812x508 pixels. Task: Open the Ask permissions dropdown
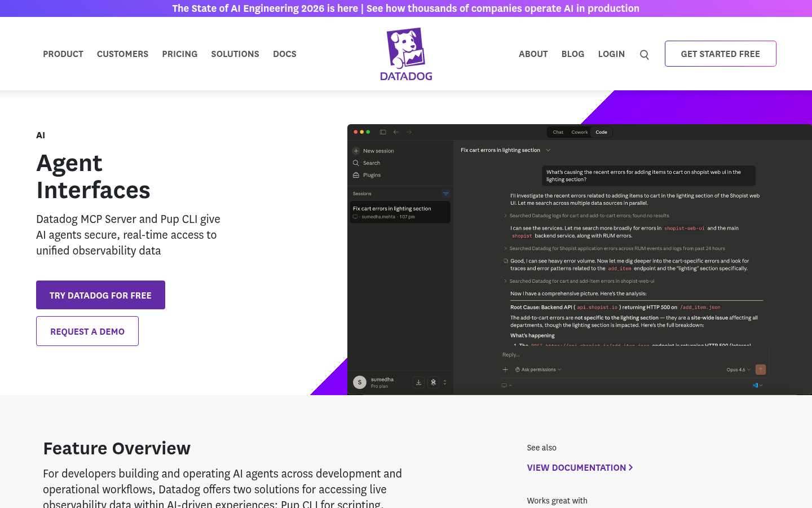click(538, 370)
